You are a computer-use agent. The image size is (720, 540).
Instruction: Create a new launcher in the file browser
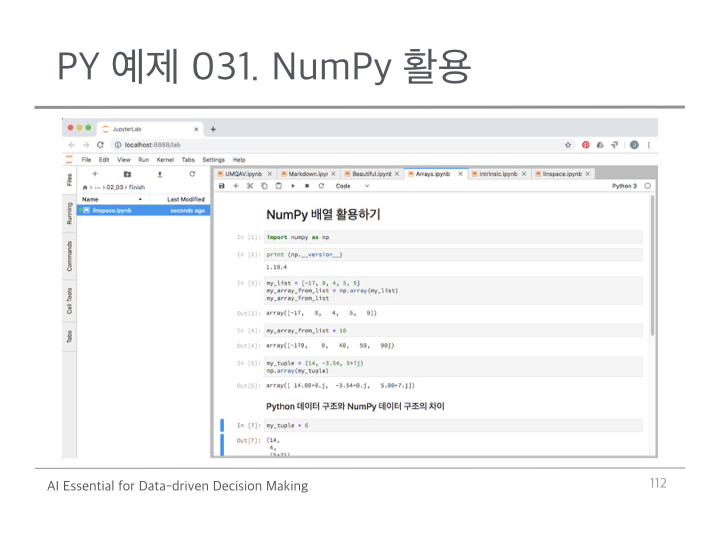point(95,174)
